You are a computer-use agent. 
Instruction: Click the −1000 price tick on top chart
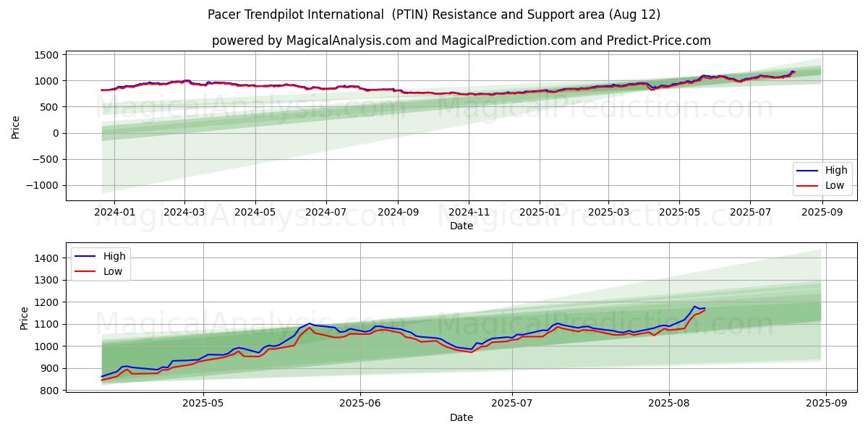(43, 186)
